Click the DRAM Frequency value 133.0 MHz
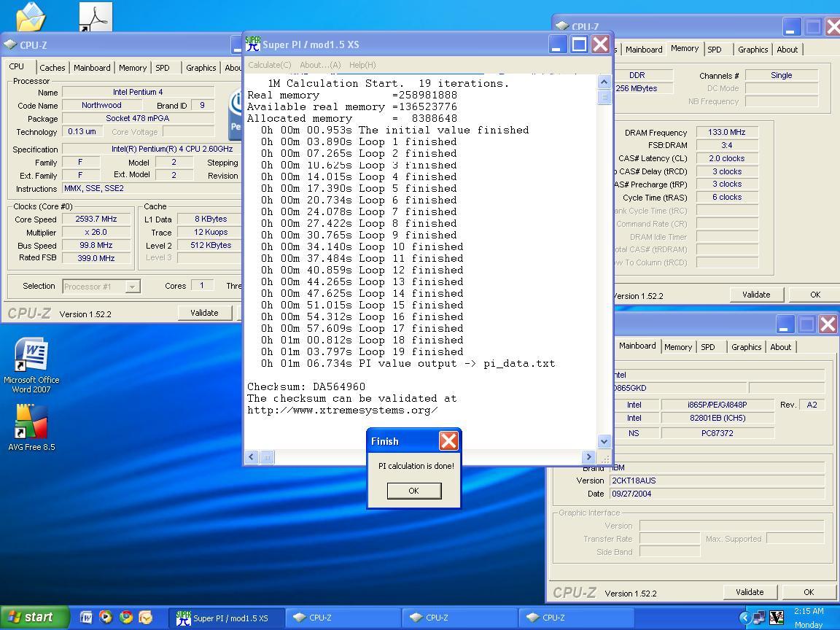The image size is (840, 630). click(x=727, y=132)
